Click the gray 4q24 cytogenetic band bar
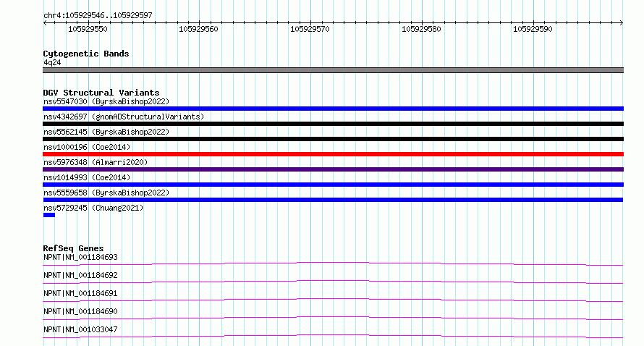The width and height of the screenshot is (644, 346). (333, 70)
